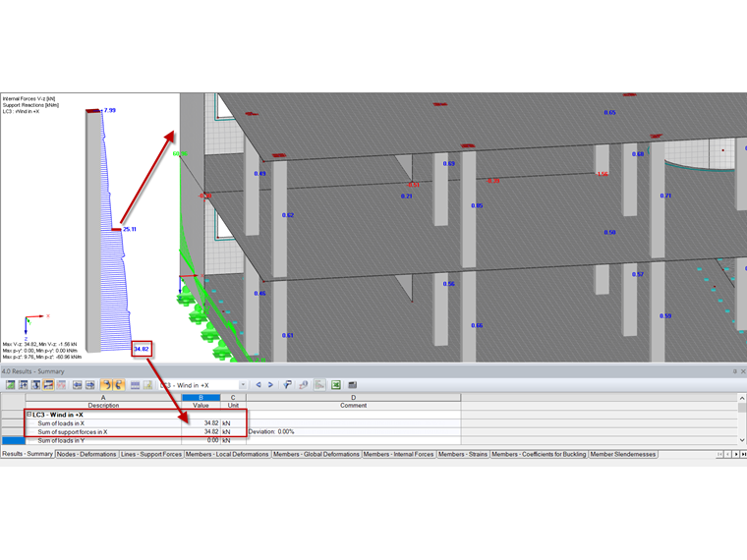Image resolution: width=747 pixels, height=560 pixels.
Task: Jump to first tab with navigation button
Action: [x=719, y=454]
